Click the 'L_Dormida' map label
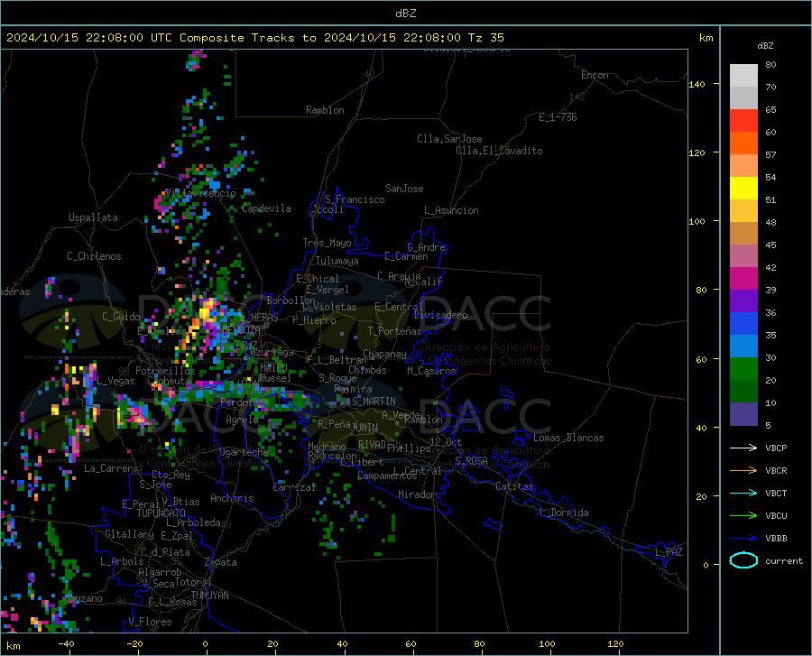 click(x=563, y=513)
